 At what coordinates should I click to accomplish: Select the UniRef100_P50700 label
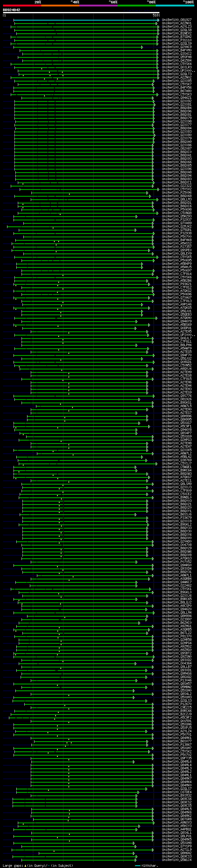coord(177,236)
